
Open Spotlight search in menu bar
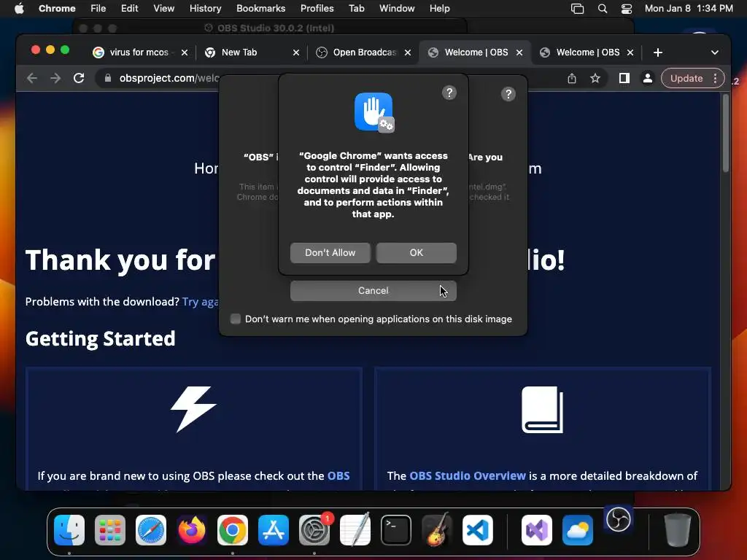[x=603, y=9]
